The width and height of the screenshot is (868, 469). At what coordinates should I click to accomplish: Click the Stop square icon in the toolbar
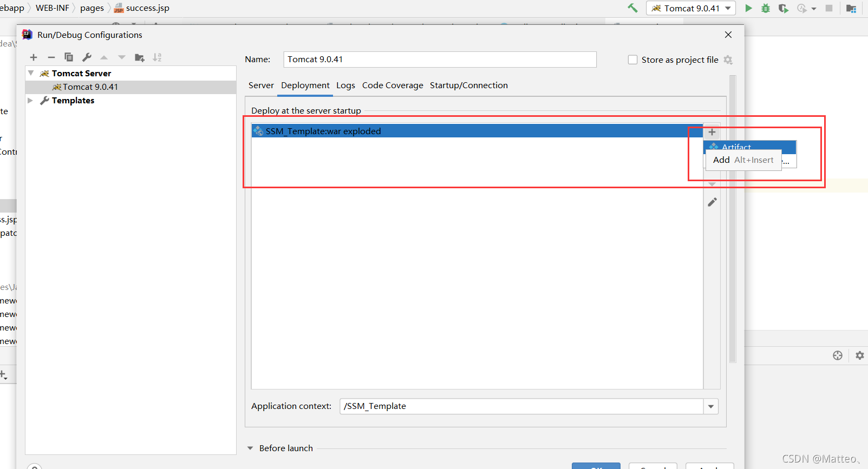coord(829,8)
